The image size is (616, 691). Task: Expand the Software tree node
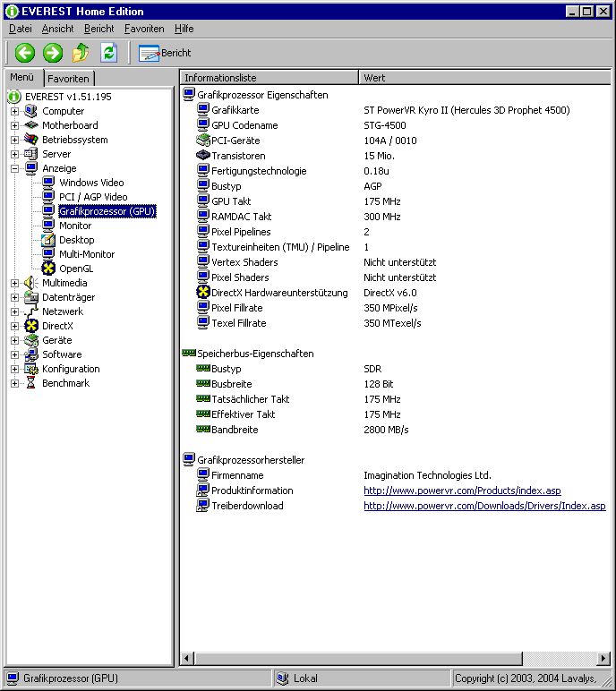click(x=14, y=354)
